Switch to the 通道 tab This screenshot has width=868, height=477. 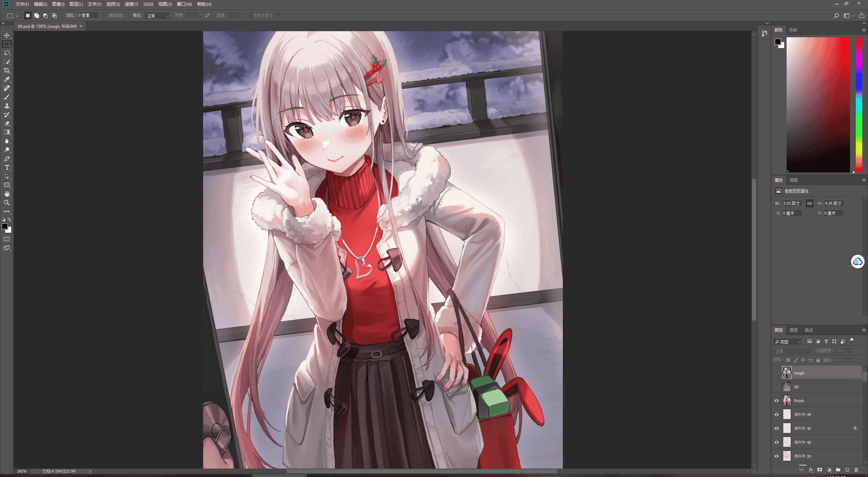(x=793, y=330)
